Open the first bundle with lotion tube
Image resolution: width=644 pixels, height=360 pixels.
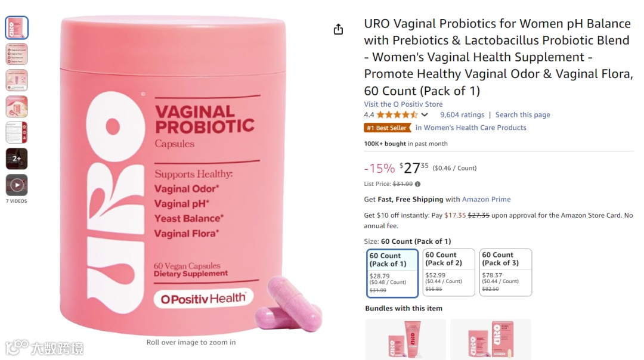[405, 340]
